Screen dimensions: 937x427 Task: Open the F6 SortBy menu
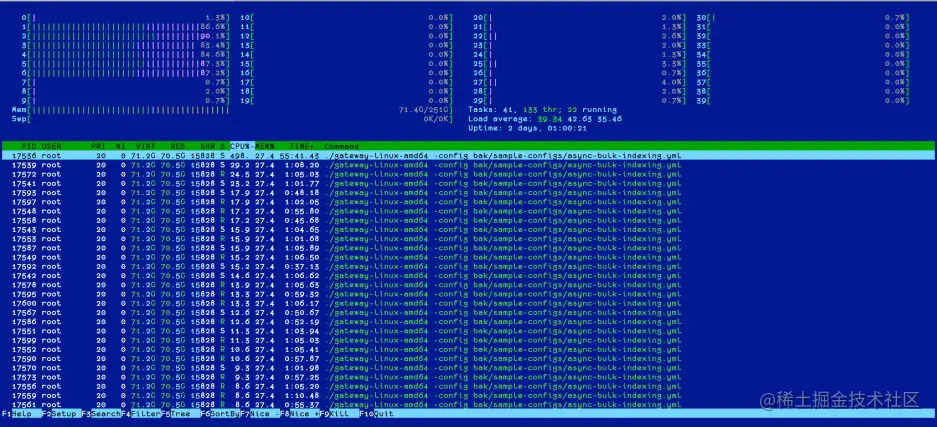pos(220,413)
